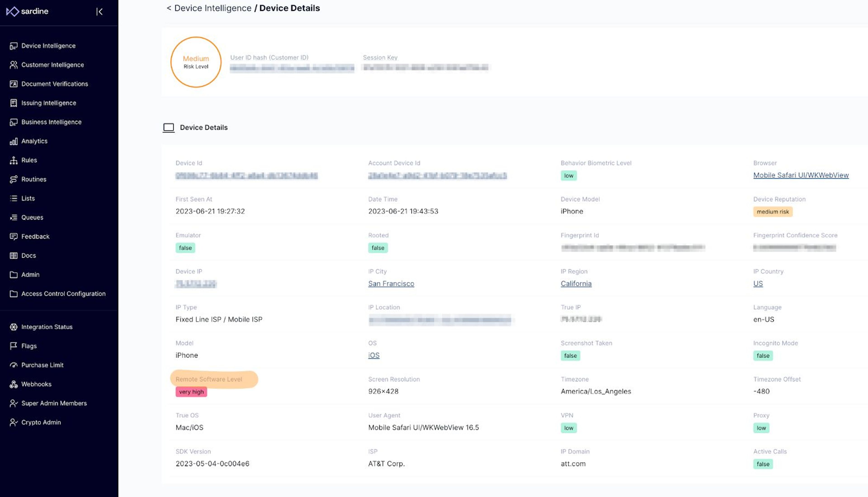Viewport: 868px width, 497px height.
Task: Click the Flags icon in the sidebar
Action: 13,346
